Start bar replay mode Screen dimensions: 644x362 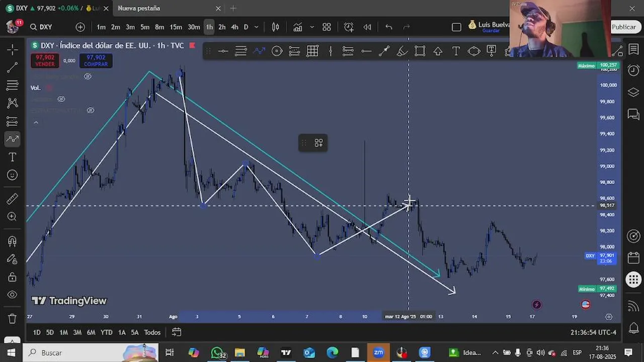(367, 27)
